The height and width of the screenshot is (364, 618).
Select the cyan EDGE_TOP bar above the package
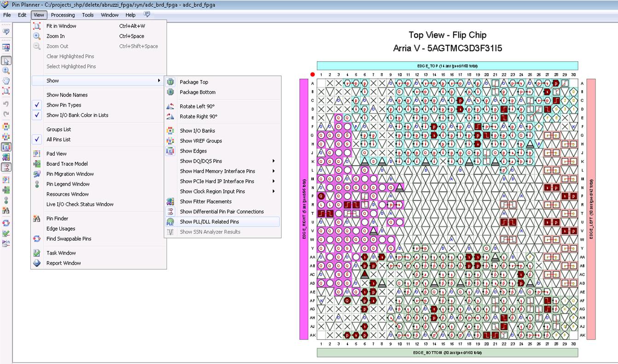pos(447,66)
